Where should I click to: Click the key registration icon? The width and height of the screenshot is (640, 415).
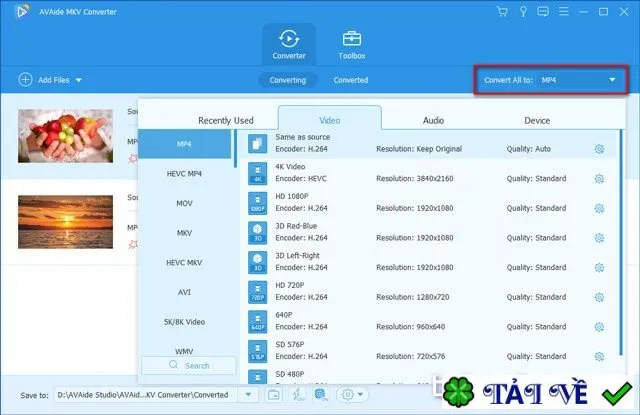[x=523, y=11]
